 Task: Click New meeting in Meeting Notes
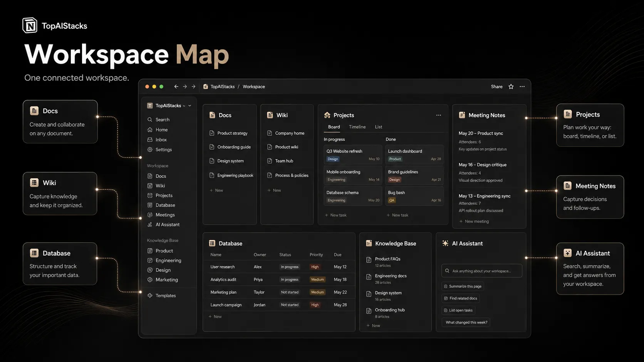pyautogui.click(x=474, y=221)
